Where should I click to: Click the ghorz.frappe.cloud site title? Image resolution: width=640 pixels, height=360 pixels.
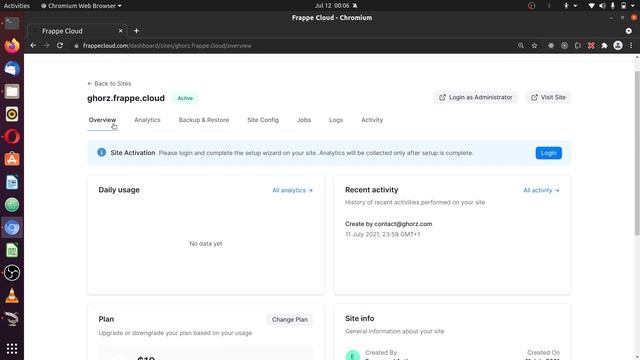pos(126,98)
